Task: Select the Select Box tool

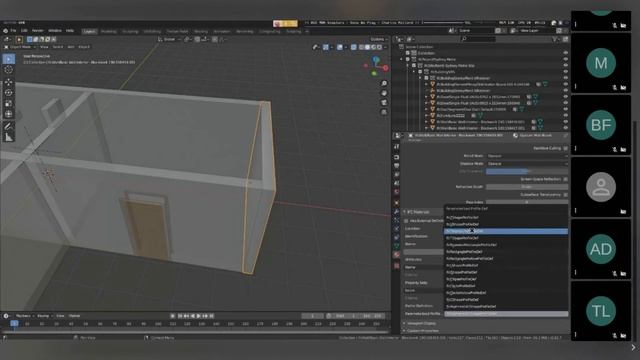Action: [9, 59]
